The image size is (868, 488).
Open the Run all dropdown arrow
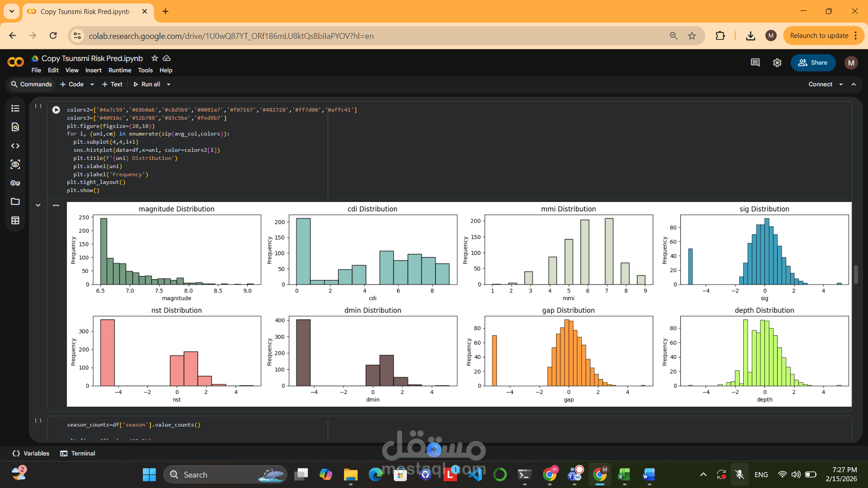click(169, 84)
